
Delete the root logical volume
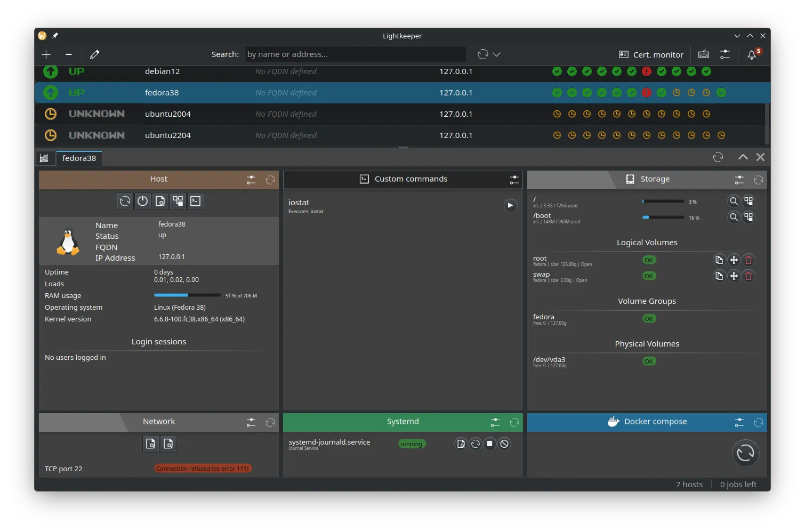(748, 260)
